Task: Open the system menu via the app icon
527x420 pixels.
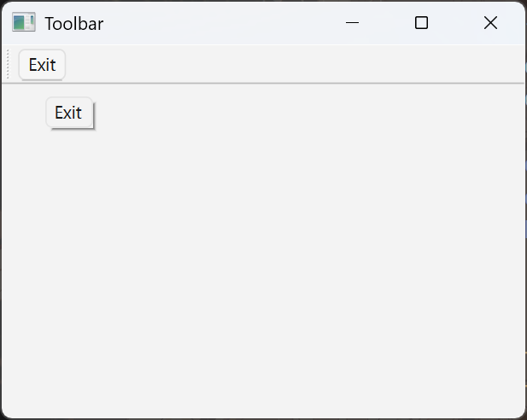Action: click(23, 23)
